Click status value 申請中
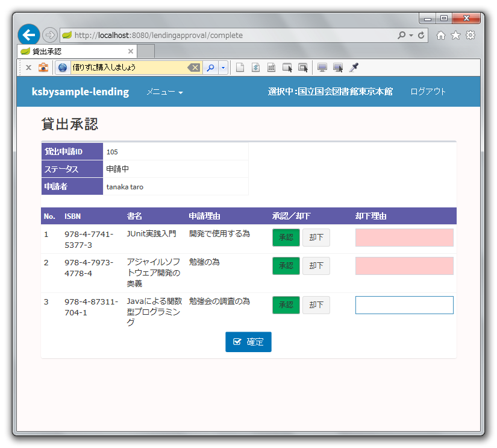 [x=117, y=169]
